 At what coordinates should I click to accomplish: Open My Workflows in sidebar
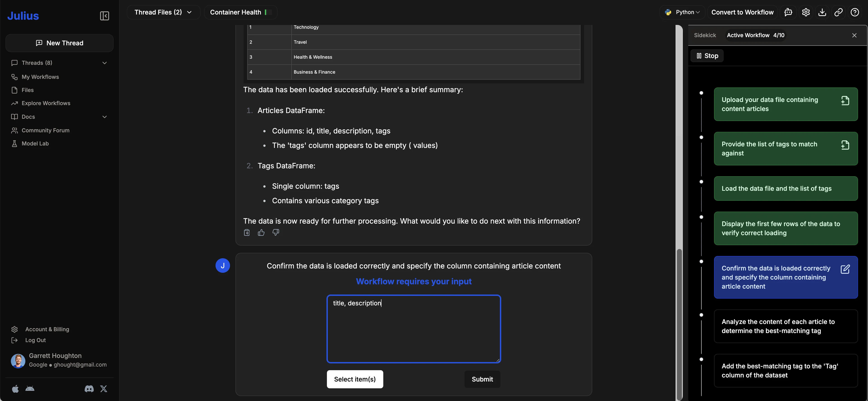(40, 77)
